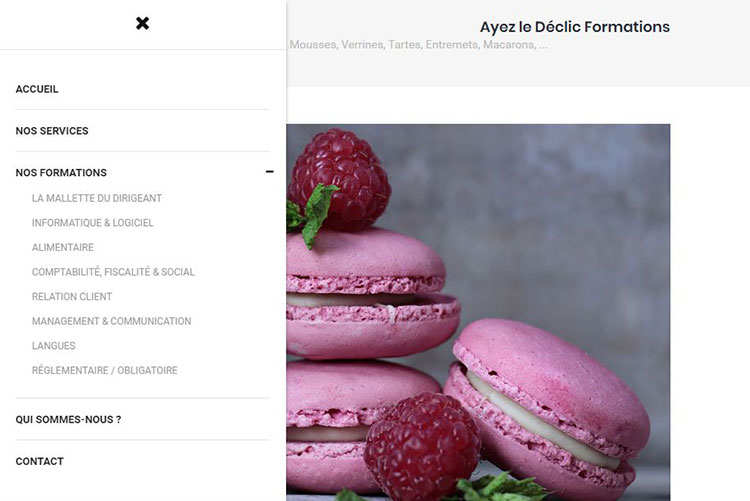Go to the Accueil page
This screenshot has width=750, height=501.
pyautogui.click(x=37, y=89)
